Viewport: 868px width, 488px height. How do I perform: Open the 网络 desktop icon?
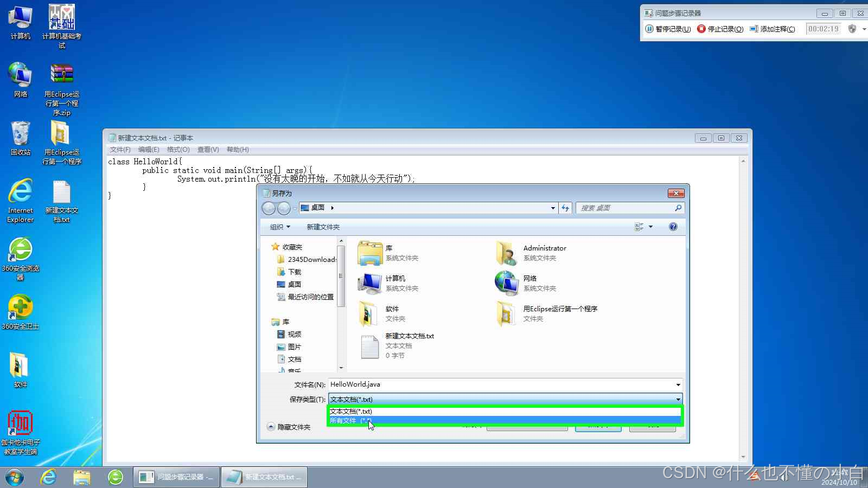point(21,80)
